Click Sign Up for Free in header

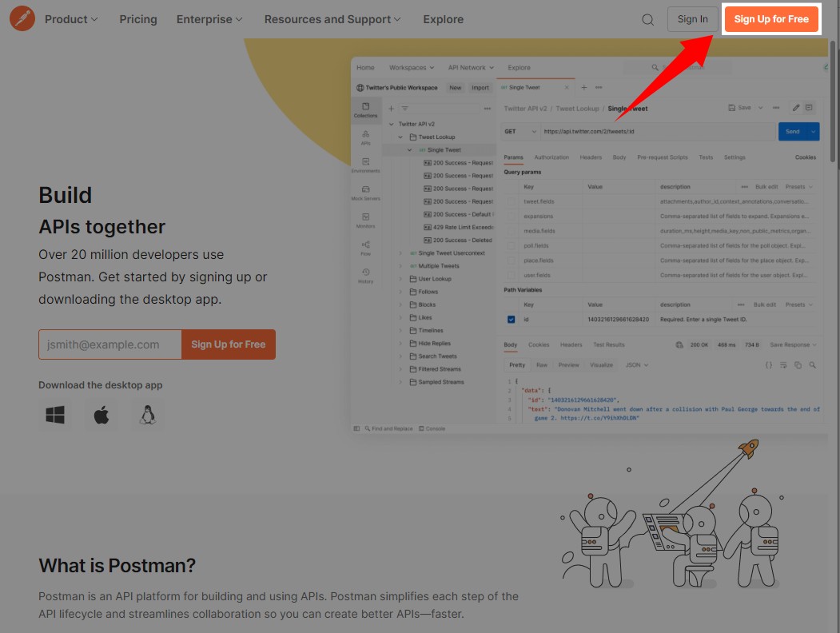tap(771, 19)
